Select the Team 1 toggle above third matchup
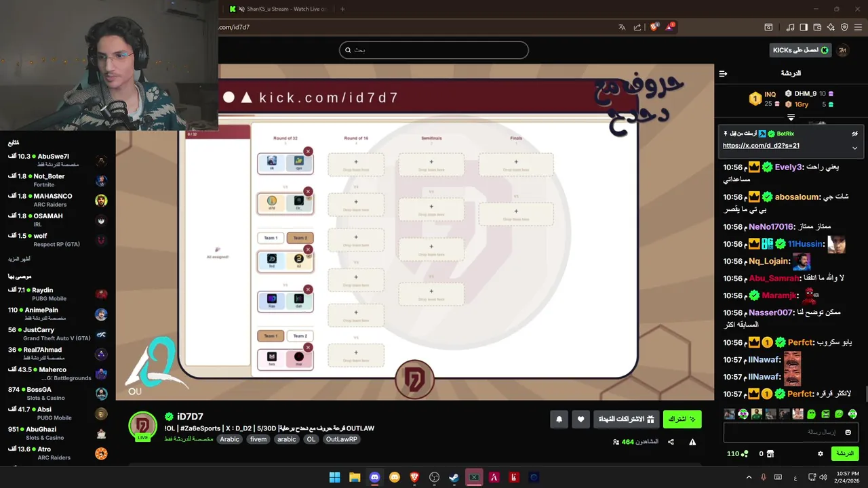This screenshot has width=868, height=488. [x=271, y=238]
